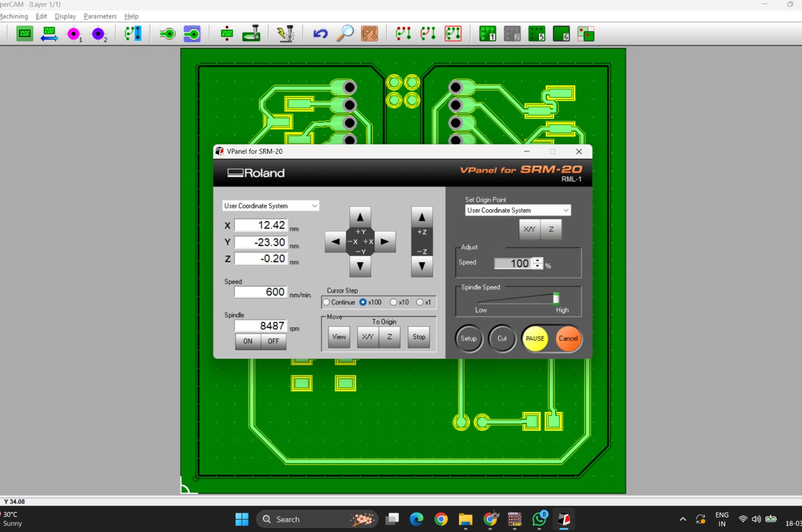Viewport: 802px width, 532px height.
Task: Click the orange circuit board icon
Action: tap(369, 34)
